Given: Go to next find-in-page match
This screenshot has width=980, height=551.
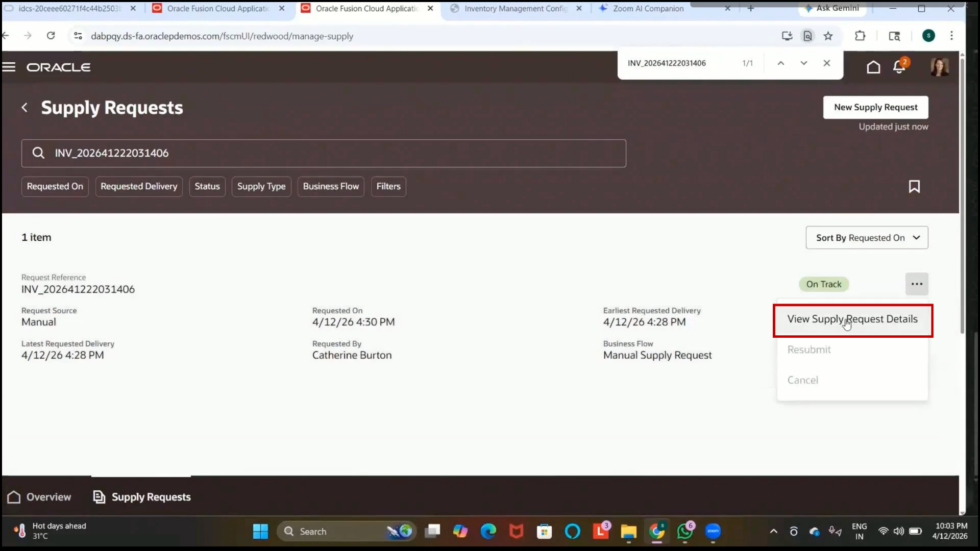Looking at the screenshot, I should tap(804, 63).
